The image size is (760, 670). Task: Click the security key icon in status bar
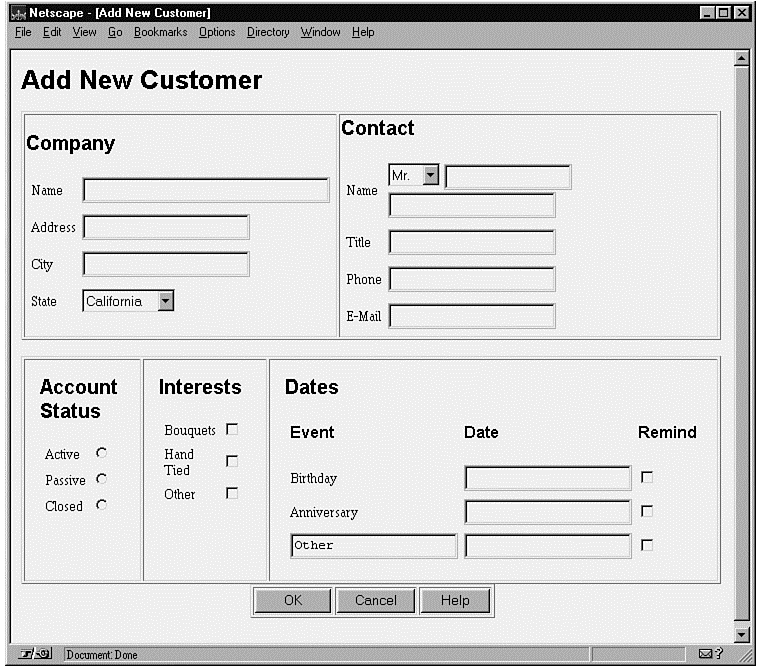click(29, 654)
